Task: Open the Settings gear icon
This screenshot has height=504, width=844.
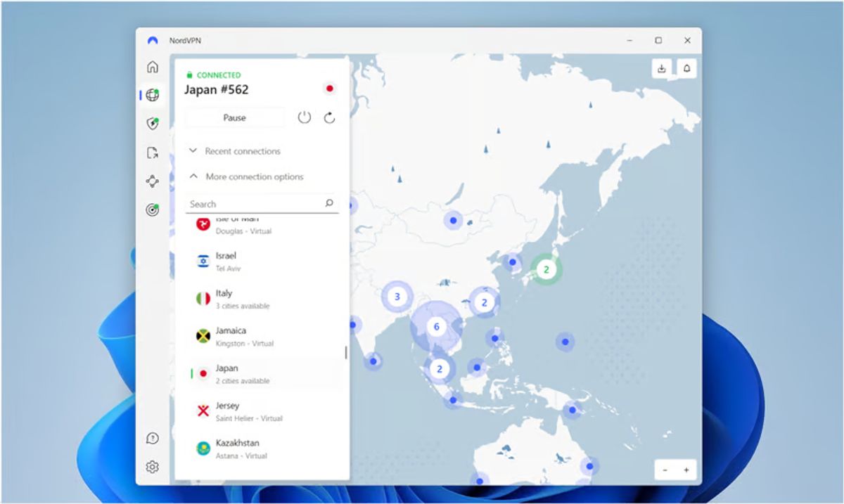Action: (153, 467)
